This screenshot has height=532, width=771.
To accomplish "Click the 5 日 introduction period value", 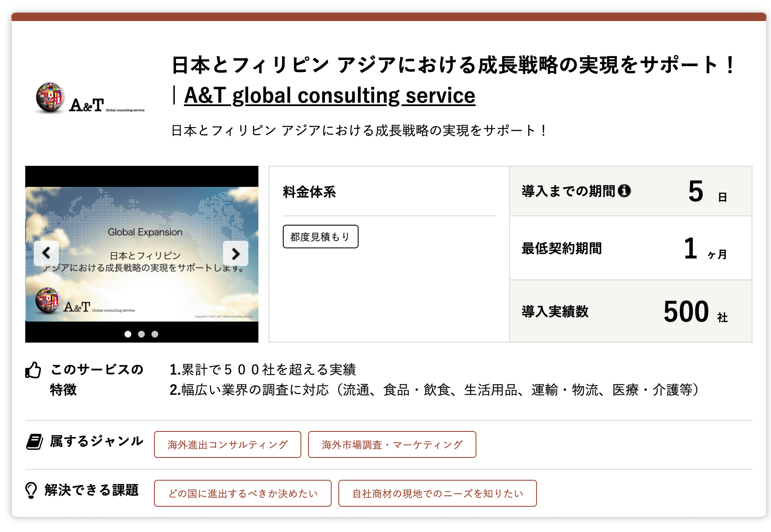I will coord(707,192).
